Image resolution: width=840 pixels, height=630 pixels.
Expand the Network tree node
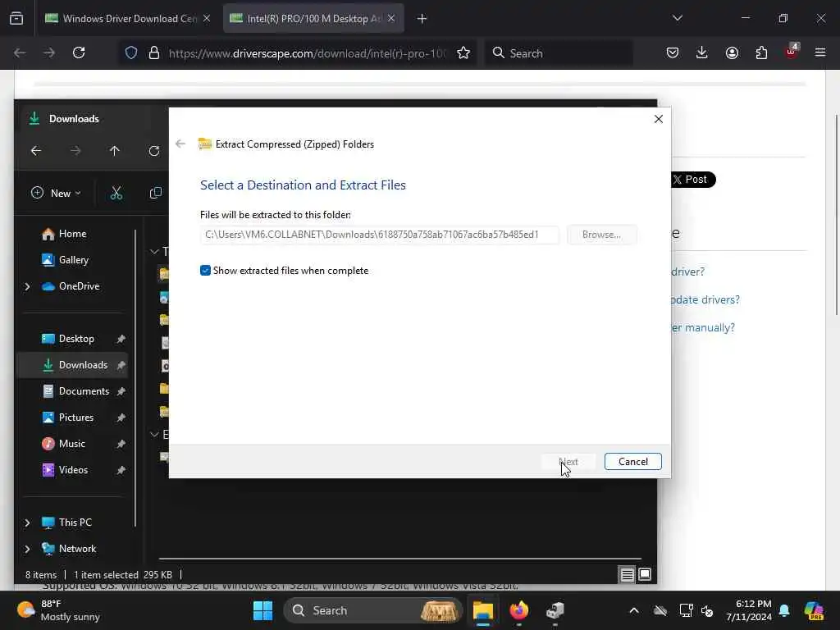coord(27,549)
